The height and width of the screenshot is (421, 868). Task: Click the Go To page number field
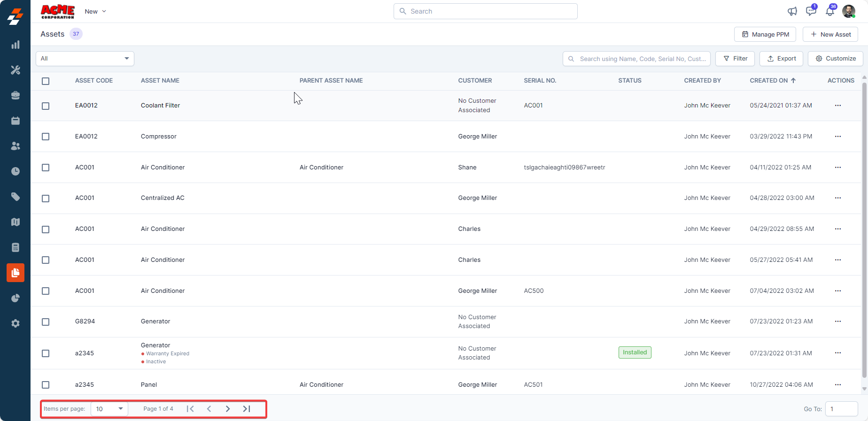841,409
